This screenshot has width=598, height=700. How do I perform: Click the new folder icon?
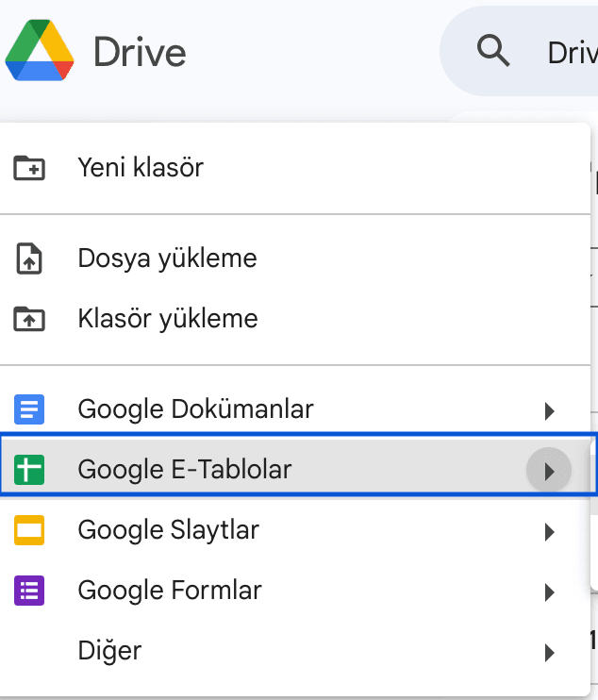pyautogui.click(x=29, y=168)
